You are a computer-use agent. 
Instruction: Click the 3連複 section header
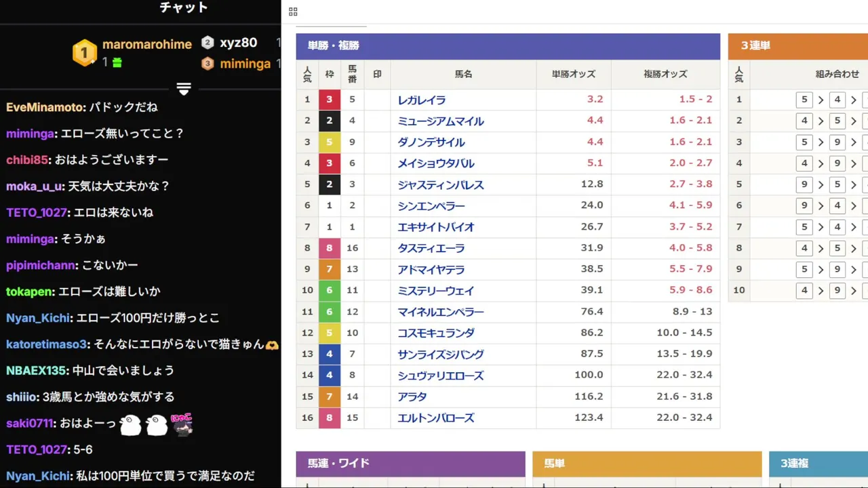818,464
